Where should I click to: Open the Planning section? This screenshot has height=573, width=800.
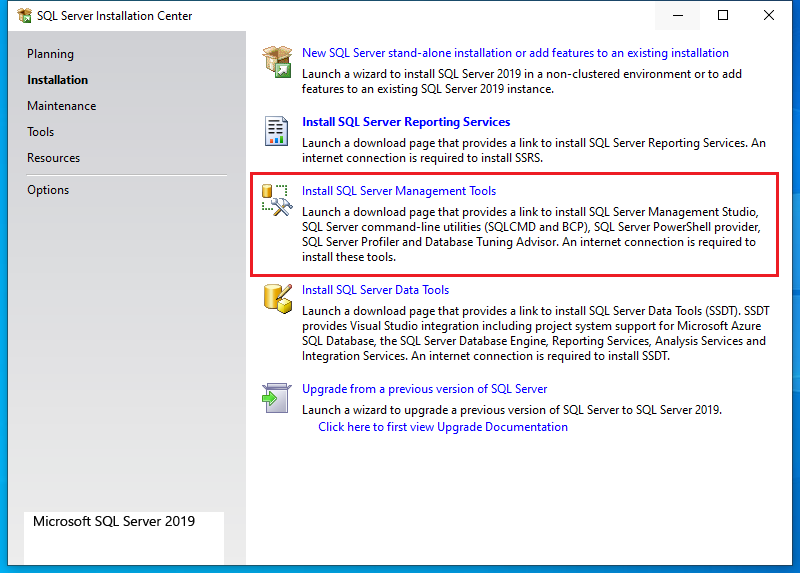coord(51,54)
